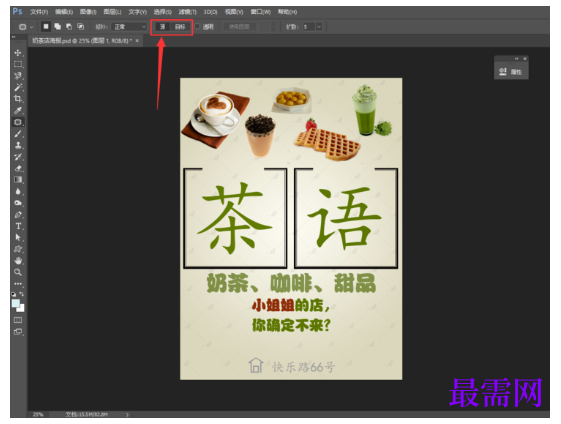The image size is (561, 424).
Task: Open the Edit (编辑) menu
Action: click(64, 12)
